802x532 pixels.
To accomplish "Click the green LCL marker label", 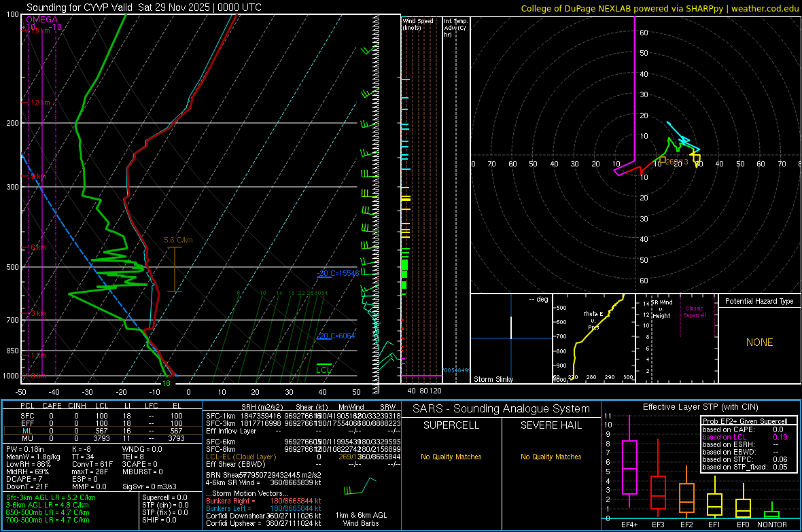I will pos(324,370).
